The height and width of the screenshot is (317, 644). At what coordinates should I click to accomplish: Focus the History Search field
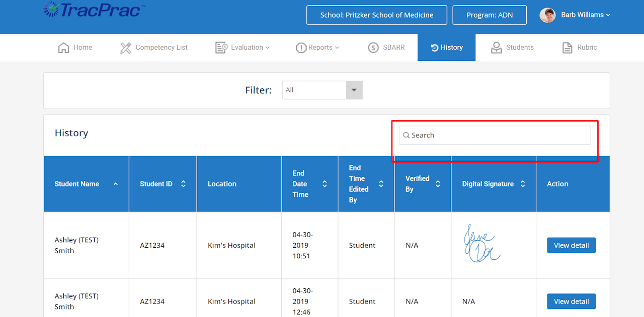498,135
